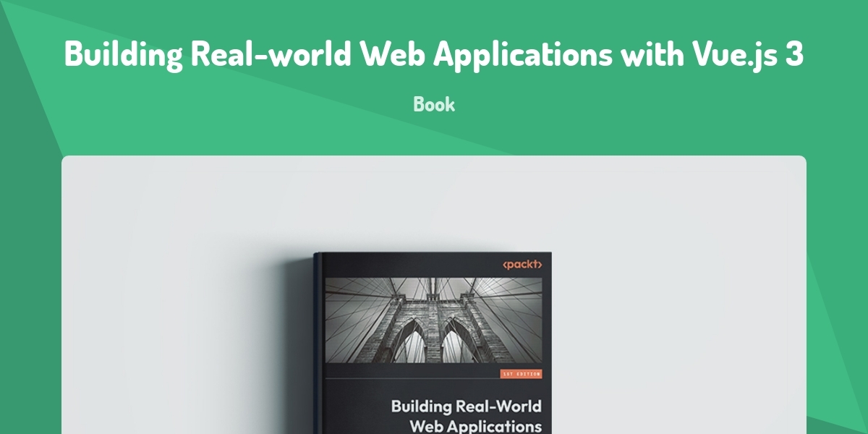Click the empty left side of the gray card
Viewport: 868px width, 434px height.
tap(181, 304)
